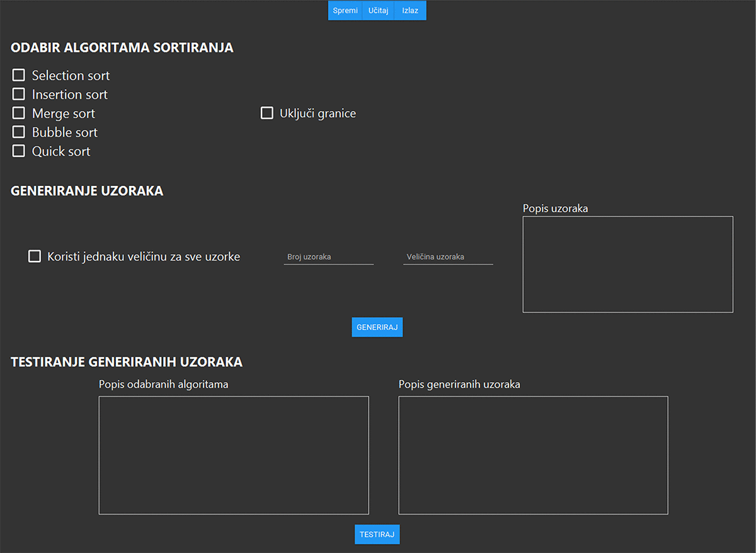Enable the Selection sort checkbox

pos(19,76)
